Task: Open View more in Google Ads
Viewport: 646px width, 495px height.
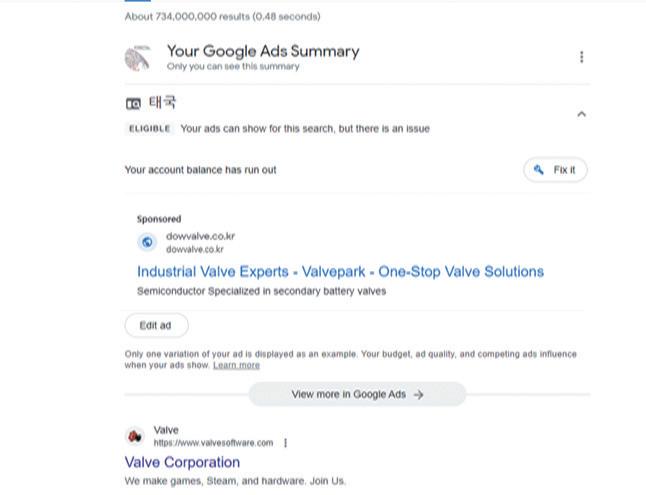Action: point(357,395)
